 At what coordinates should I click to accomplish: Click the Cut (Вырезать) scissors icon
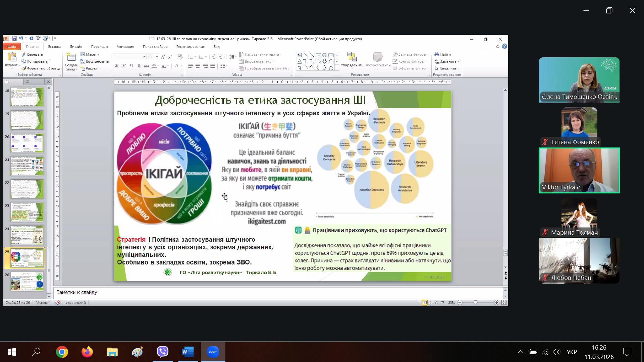coord(24,54)
